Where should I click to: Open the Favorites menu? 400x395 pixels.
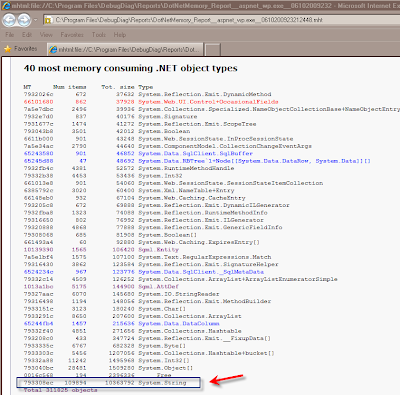(x=72, y=35)
